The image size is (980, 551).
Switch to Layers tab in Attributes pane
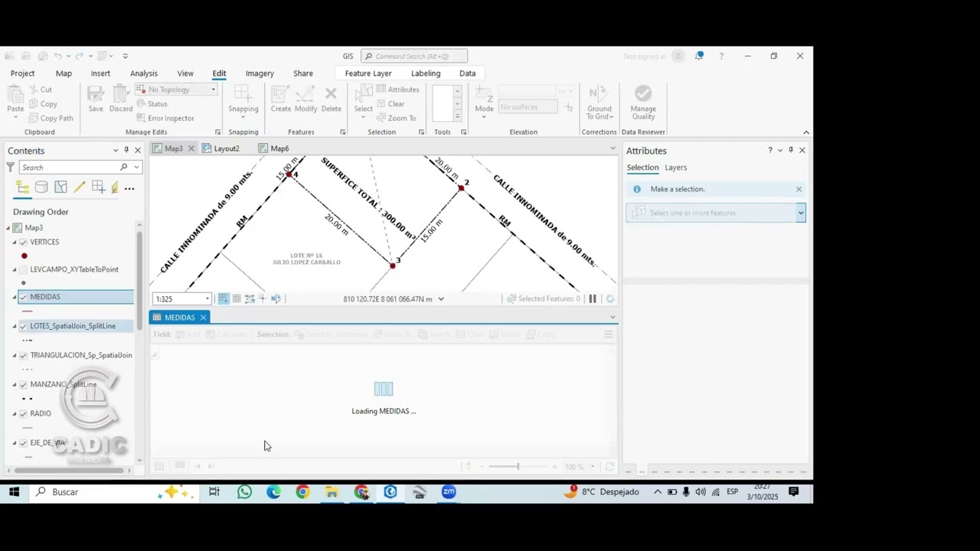coord(675,168)
